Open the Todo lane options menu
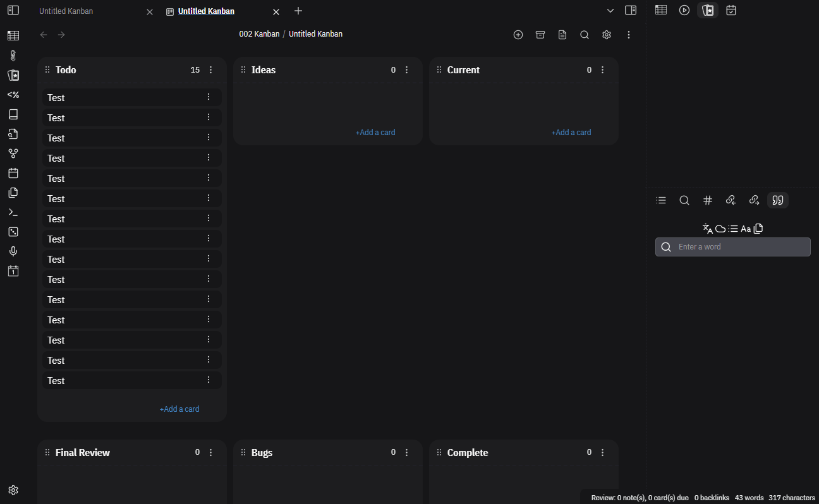The image size is (819, 504). pos(210,69)
